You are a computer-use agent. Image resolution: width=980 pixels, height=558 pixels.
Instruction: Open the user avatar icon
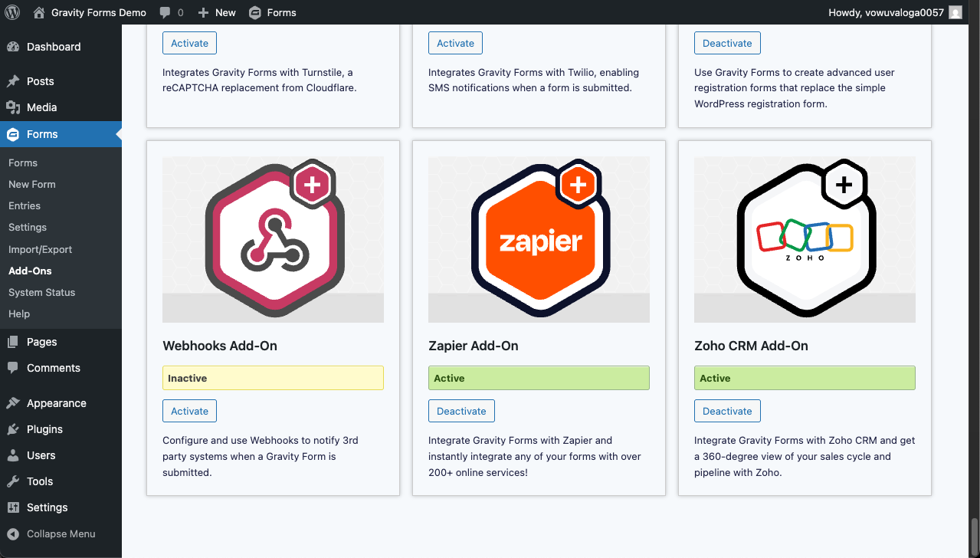tap(955, 12)
